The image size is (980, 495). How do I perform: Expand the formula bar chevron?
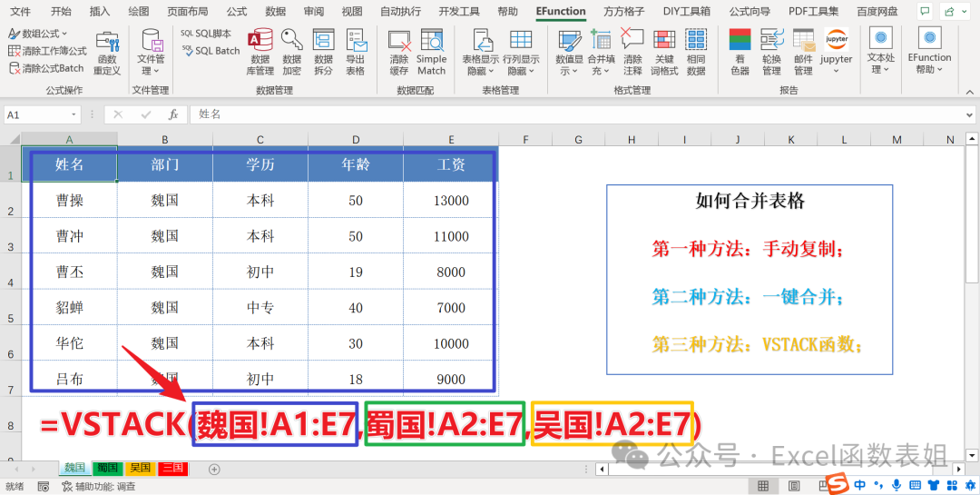click(x=969, y=115)
